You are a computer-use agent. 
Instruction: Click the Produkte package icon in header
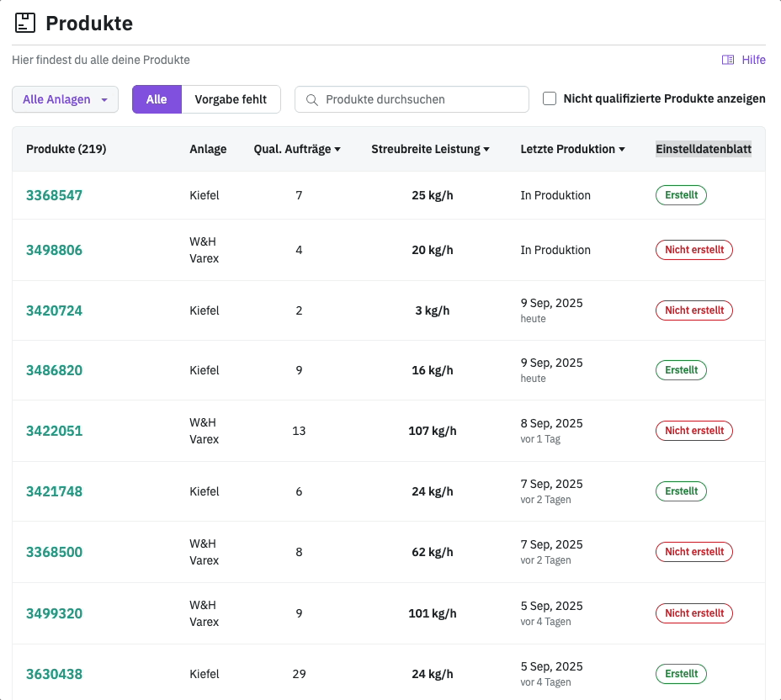click(x=25, y=23)
